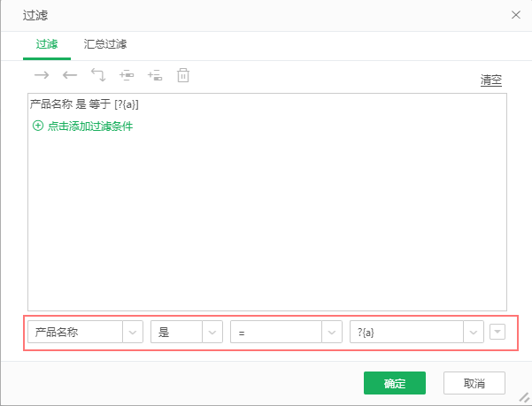Open the = operator dropdown
The image size is (532, 406).
click(330, 332)
